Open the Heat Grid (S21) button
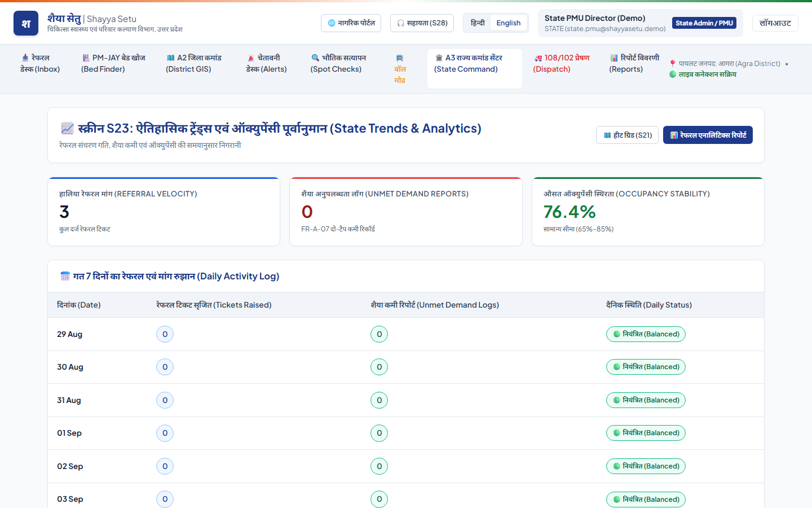This screenshot has width=812, height=508. point(627,135)
